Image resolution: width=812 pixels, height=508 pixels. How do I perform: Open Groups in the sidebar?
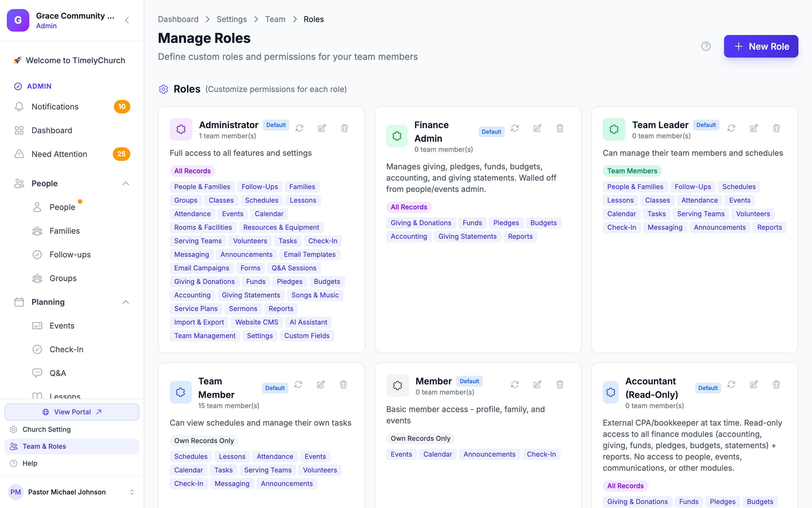click(x=63, y=278)
